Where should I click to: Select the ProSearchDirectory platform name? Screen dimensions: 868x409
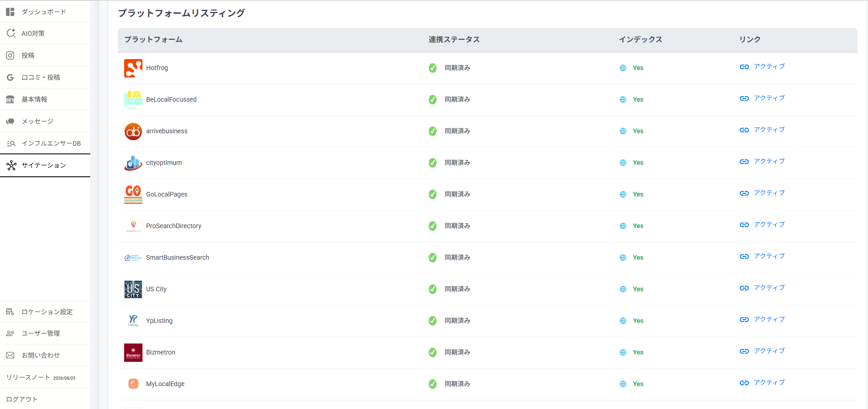point(174,226)
